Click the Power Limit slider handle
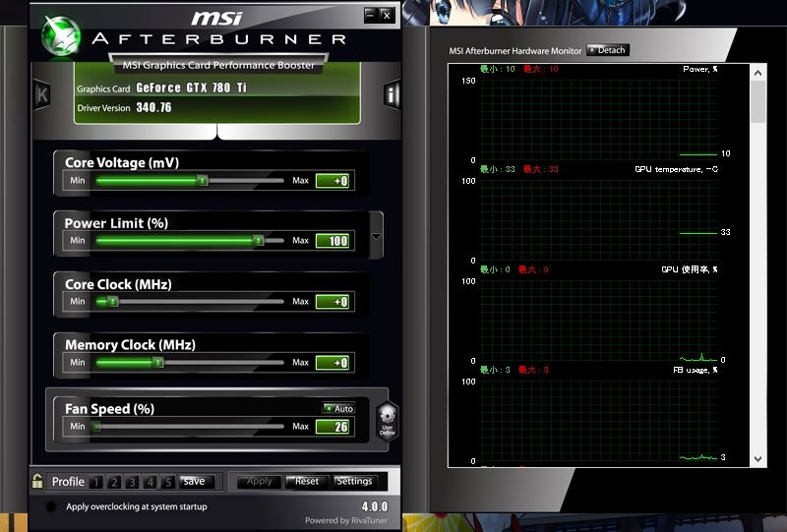The image size is (787, 532). [258, 240]
